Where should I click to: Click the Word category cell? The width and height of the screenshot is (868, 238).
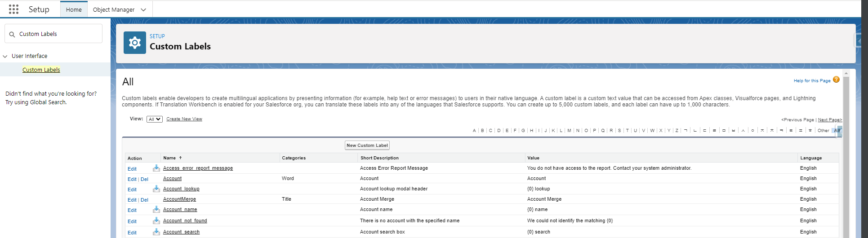288,178
